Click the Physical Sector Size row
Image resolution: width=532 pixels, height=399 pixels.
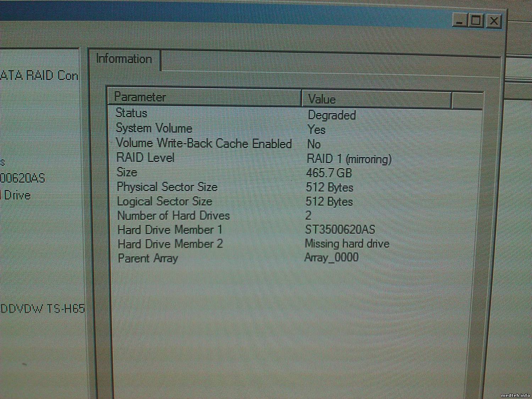tap(167, 187)
